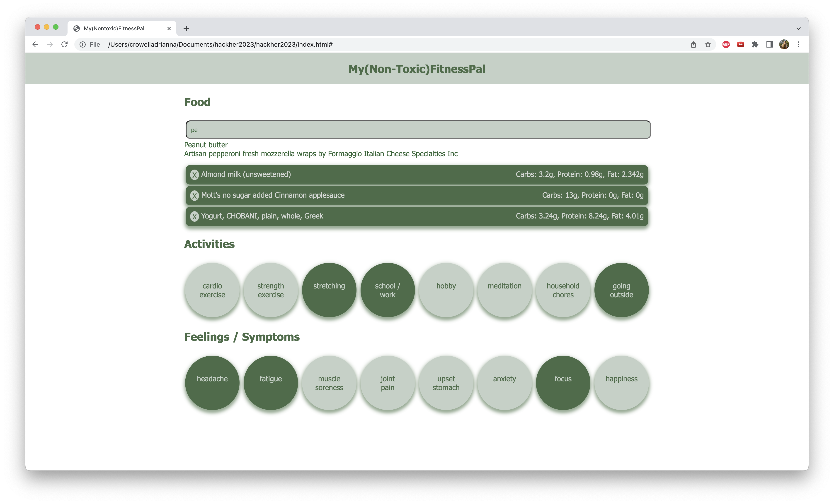This screenshot has height=504, width=834.
Task: Open Chrome three-dot menu
Action: [798, 44]
